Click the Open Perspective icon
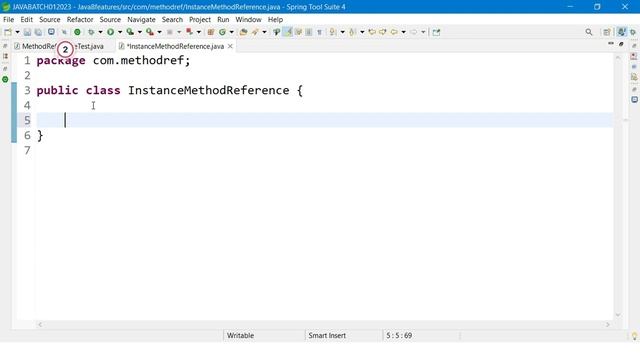 pos(607,32)
